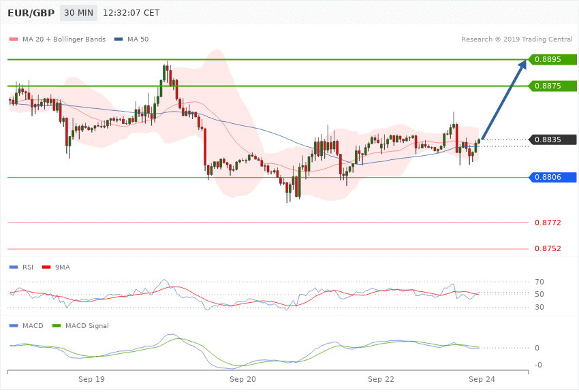Select the 0.8835 current price tag

point(553,140)
